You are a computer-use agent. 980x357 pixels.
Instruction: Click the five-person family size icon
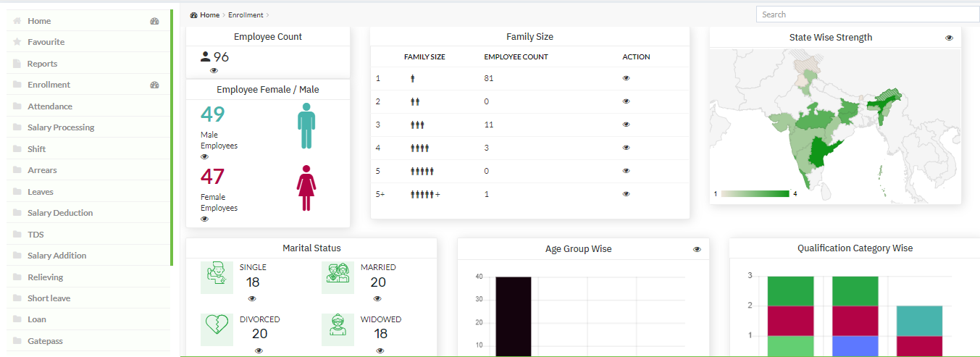[x=422, y=171]
